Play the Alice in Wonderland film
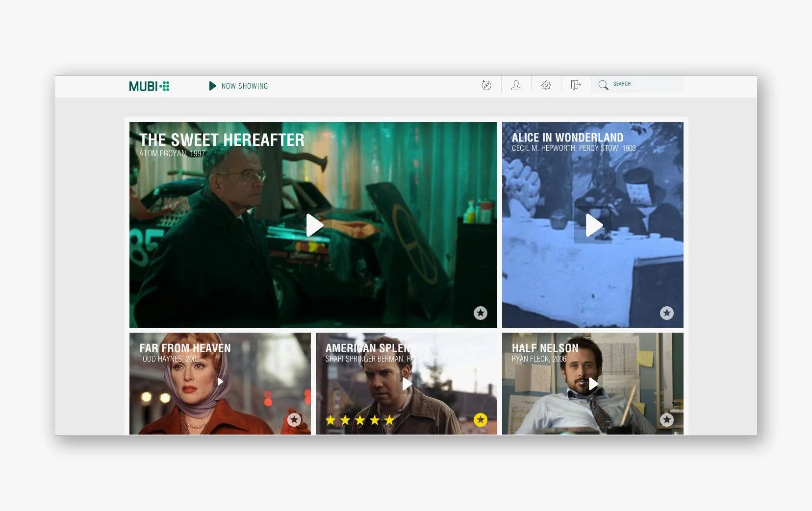 tap(593, 225)
